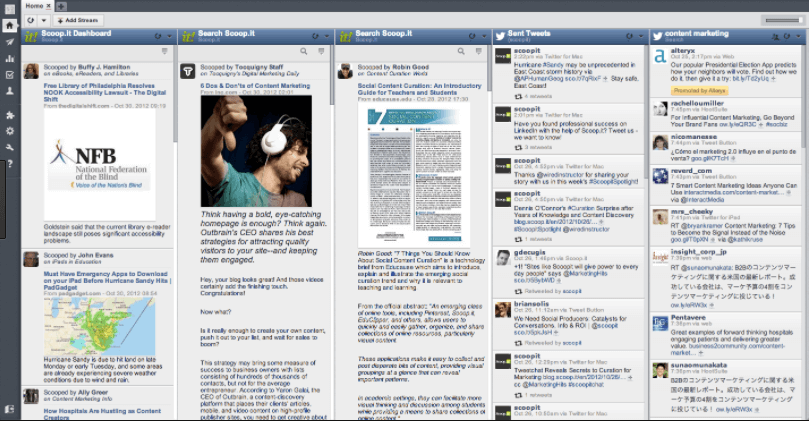
Task: Open the Publisher paper-plane icon in sidebar
Action: point(10,42)
